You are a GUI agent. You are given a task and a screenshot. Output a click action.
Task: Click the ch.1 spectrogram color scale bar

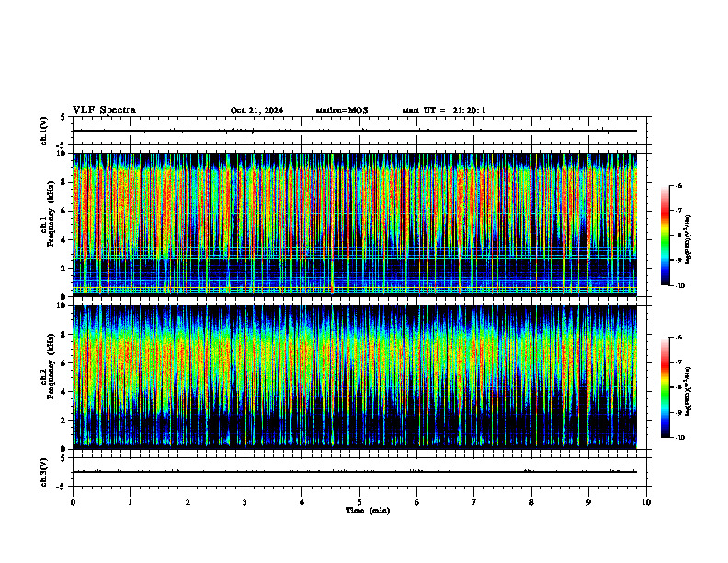click(665, 236)
